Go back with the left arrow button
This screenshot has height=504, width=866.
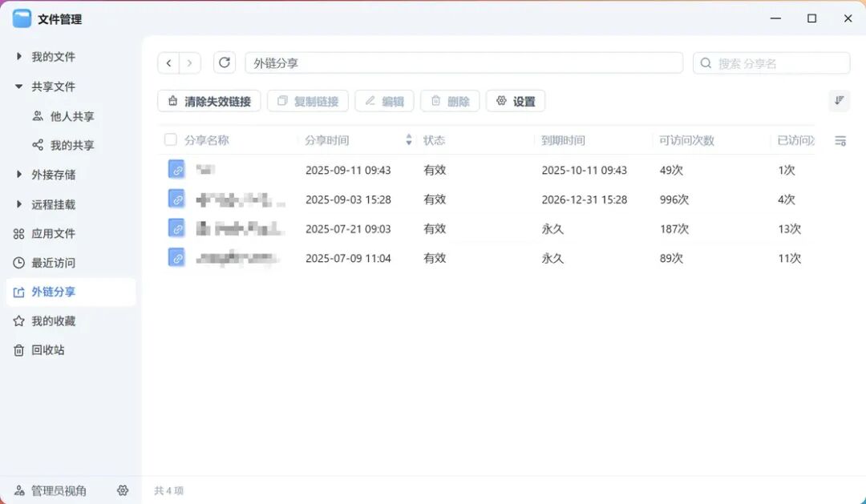pos(169,63)
